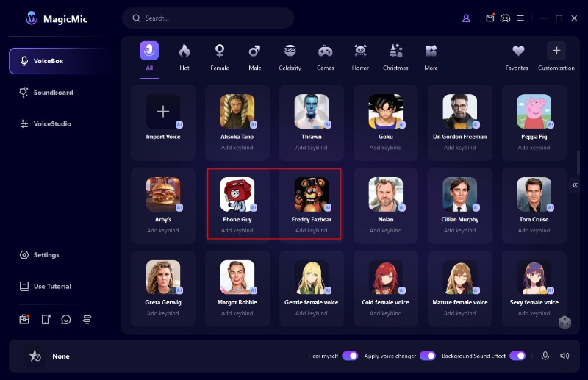Click the search magnifier icon

tap(136, 18)
